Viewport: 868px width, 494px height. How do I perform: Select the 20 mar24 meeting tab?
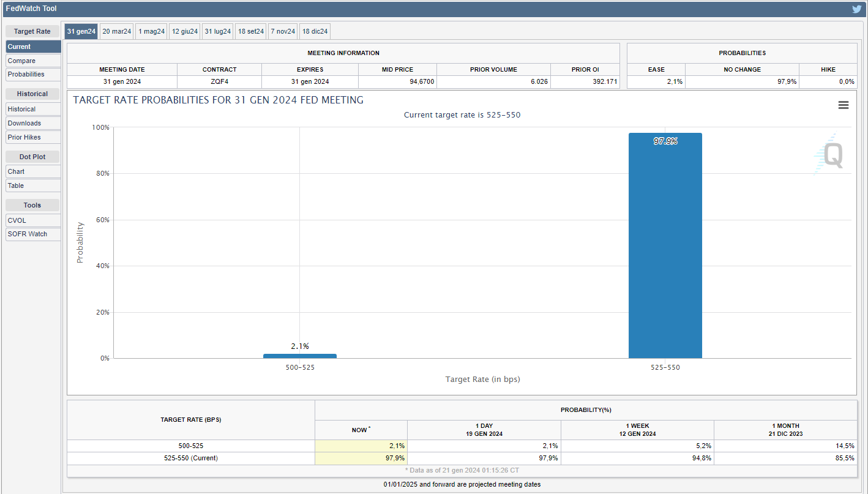(116, 31)
